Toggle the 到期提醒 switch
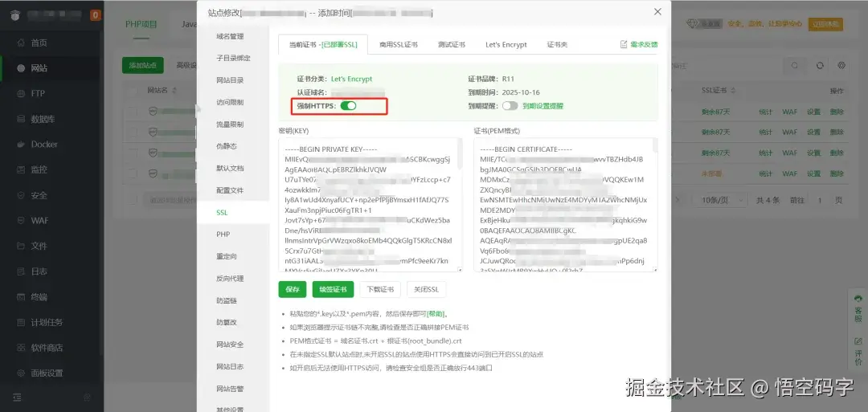 pos(510,106)
